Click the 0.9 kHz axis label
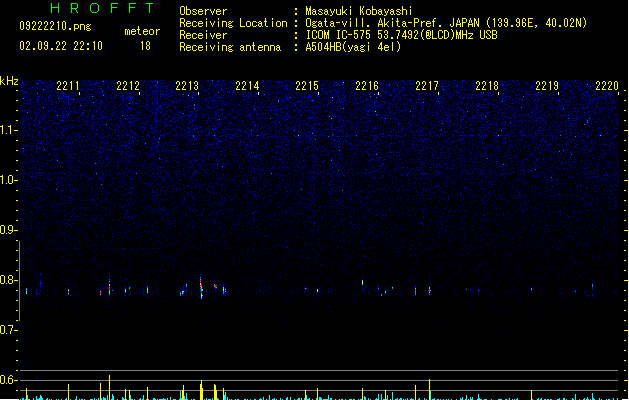The height and width of the screenshot is (400, 629). pyautogui.click(x=8, y=230)
